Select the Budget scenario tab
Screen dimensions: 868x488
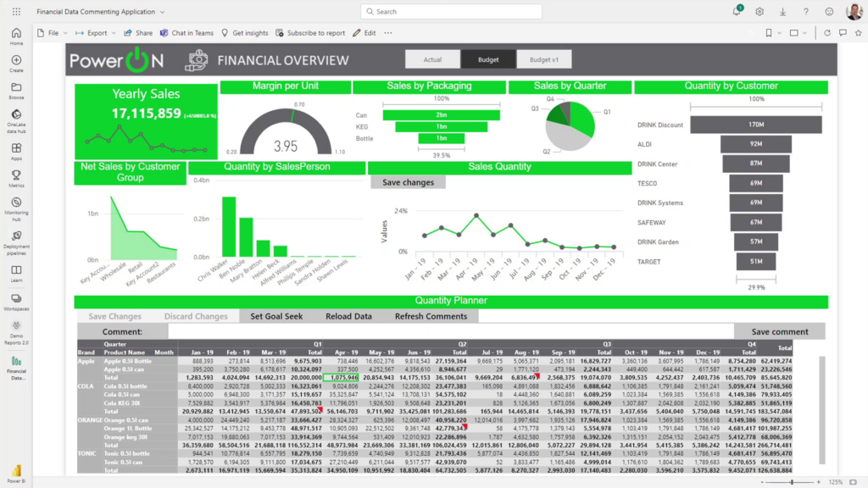click(x=488, y=59)
